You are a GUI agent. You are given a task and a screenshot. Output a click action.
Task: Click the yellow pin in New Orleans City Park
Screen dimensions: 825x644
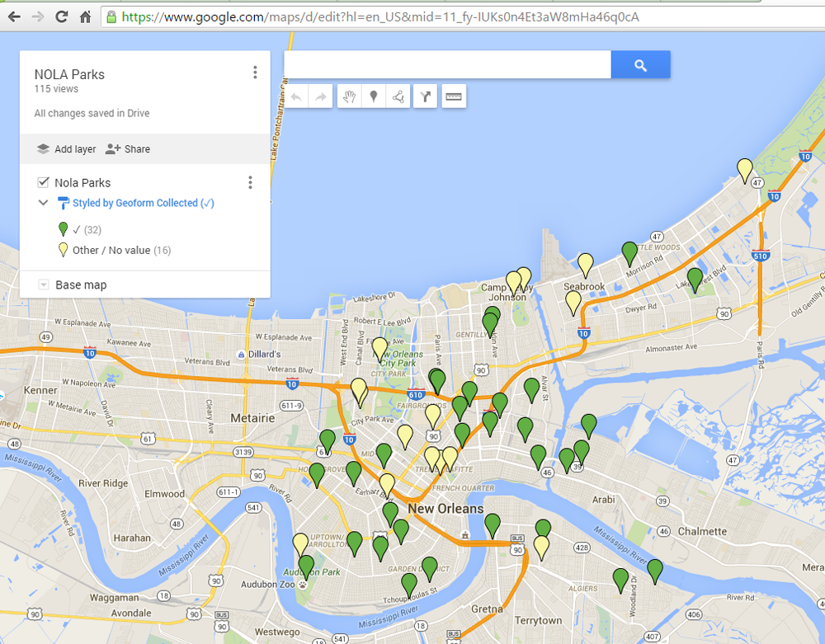379,349
